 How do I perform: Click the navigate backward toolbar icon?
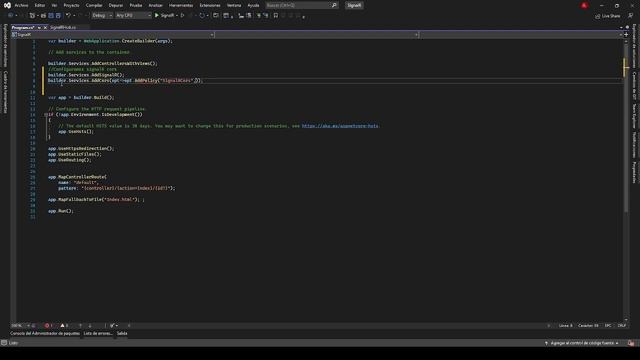[x=10, y=16]
